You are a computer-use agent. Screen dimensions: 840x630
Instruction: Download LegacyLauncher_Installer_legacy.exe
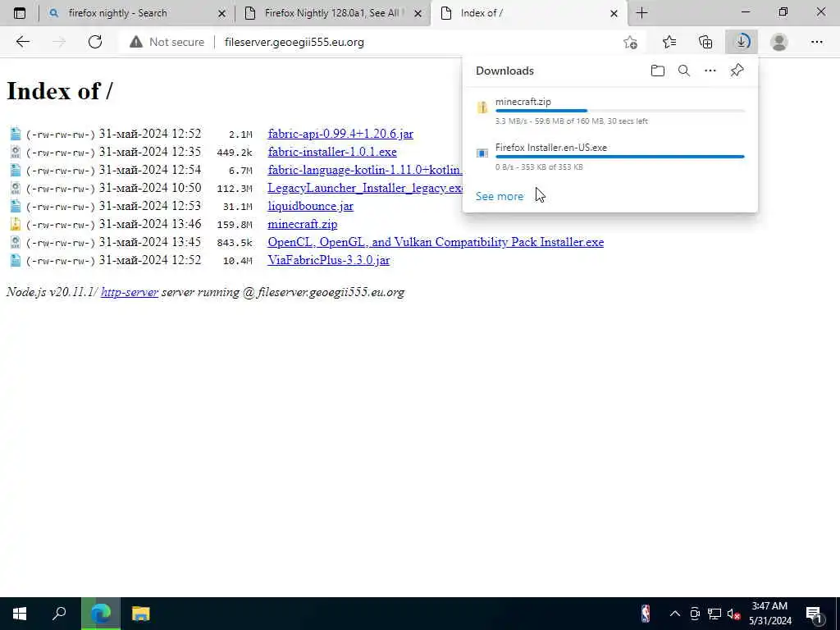tap(365, 188)
